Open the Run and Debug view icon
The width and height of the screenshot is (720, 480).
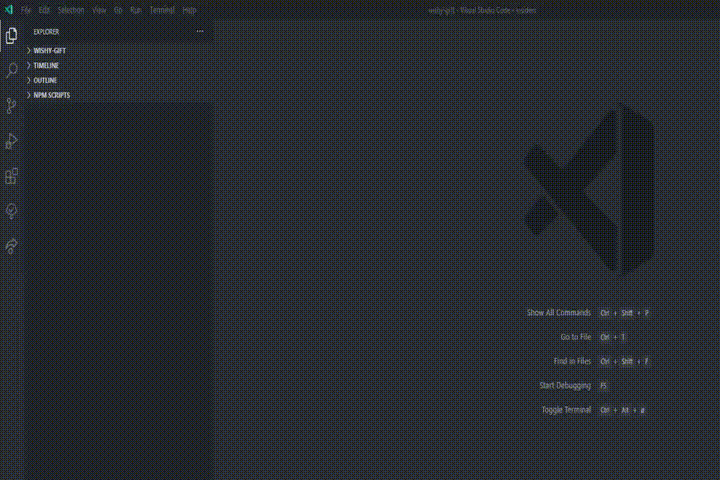click(x=11, y=141)
